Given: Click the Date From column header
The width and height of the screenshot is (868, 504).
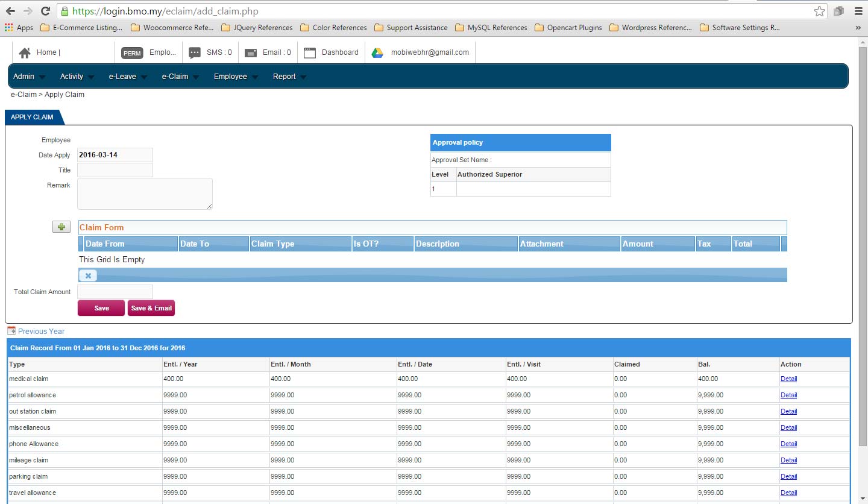Looking at the screenshot, I should pos(130,244).
